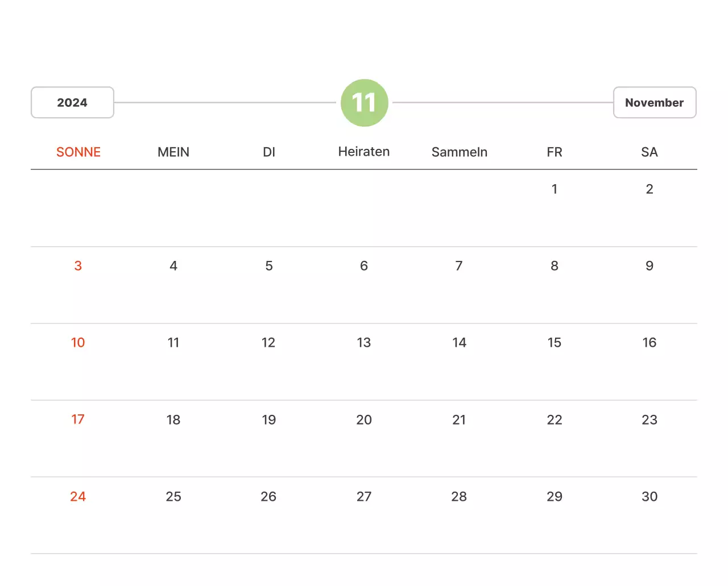Choose date 30 on calendar
The height and width of the screenshot is (586, 728).
[x=650, y=497]
